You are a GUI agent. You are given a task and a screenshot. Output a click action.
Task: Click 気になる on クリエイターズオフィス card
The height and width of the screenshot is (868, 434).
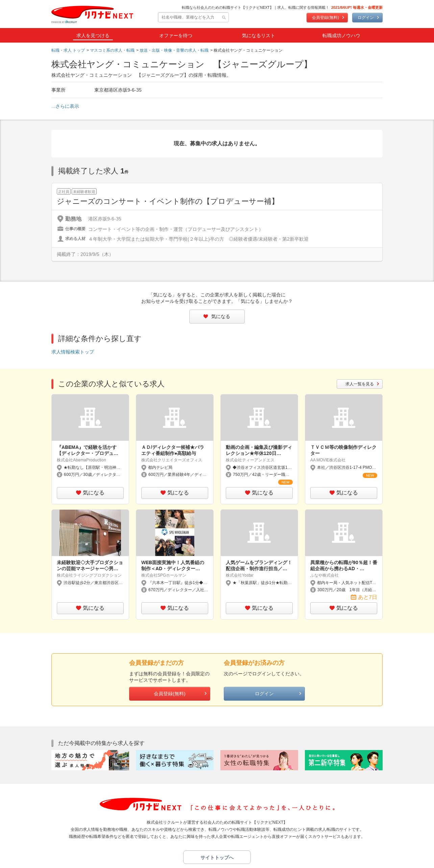(x=175, y=493)
